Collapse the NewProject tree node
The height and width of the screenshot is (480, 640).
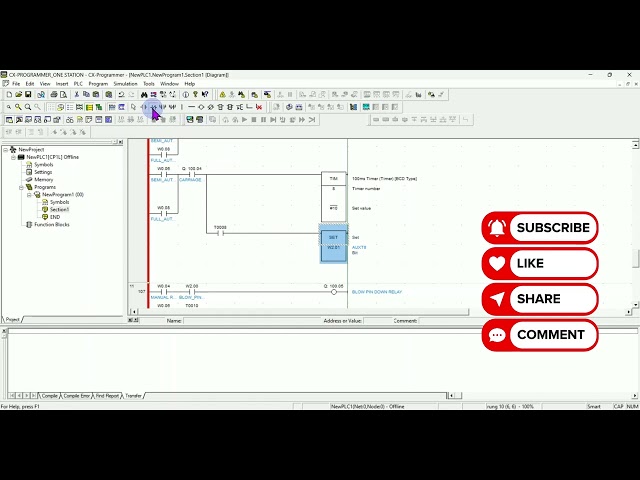pos(5,150)
